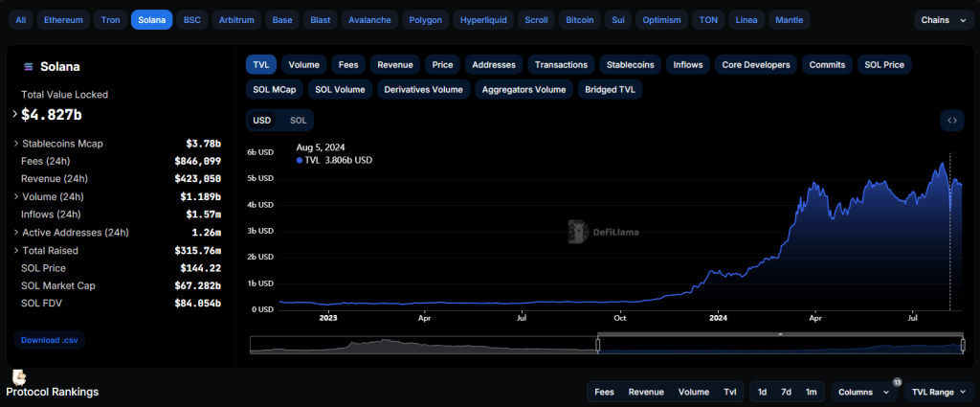980x407 pixels.
Task: Toggle the Volume chart metric
Action: (303, 65)
